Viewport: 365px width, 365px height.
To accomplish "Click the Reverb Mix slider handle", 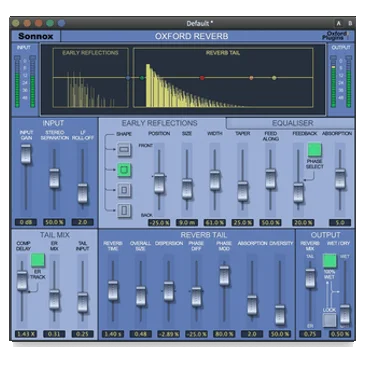I will tap(310, 278).
